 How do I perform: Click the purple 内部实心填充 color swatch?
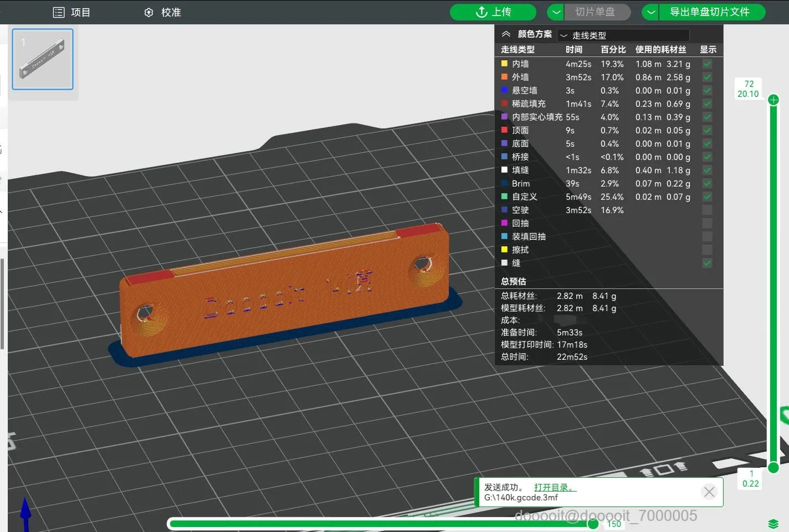click(504, 117)
